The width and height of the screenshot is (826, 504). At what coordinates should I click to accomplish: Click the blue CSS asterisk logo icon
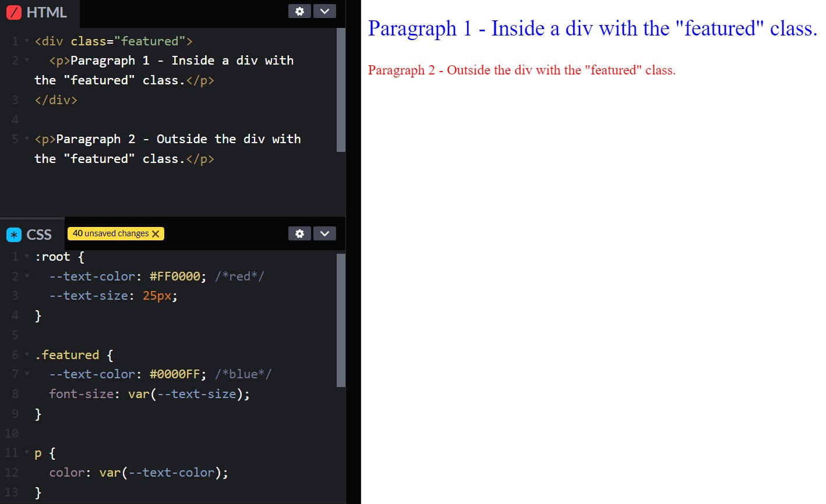pos(13,235)
